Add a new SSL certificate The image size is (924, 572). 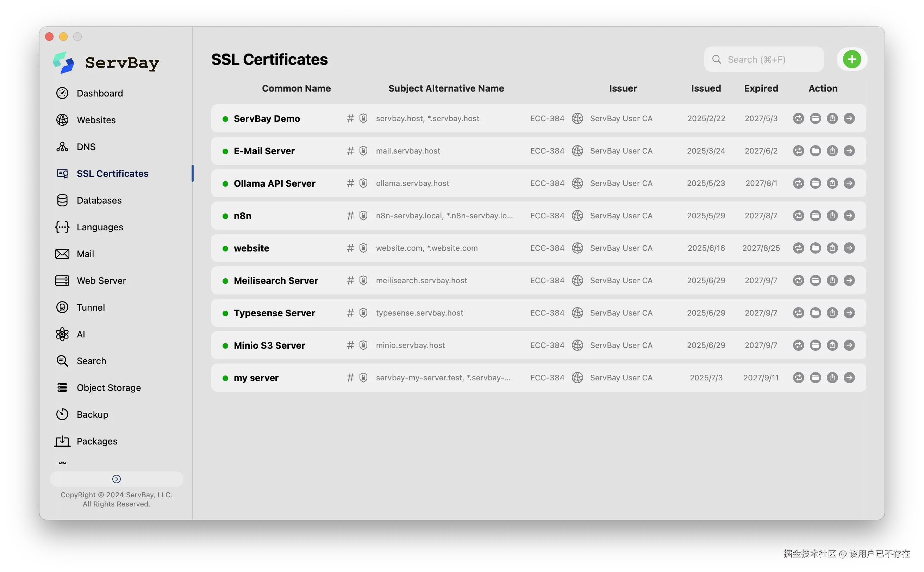click(852, 60)
